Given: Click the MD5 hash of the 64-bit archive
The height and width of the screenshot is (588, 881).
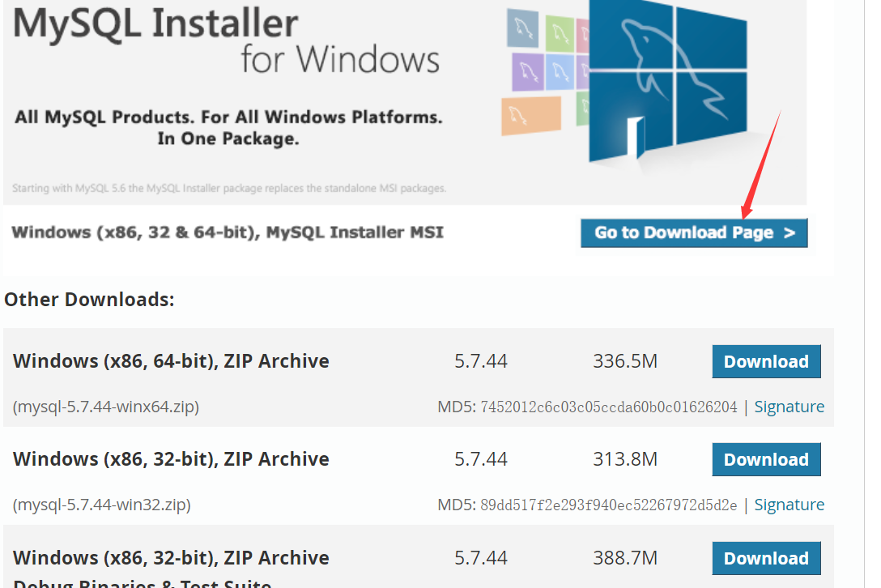Looking at the screenshot, I should click(x=608, y=407).
